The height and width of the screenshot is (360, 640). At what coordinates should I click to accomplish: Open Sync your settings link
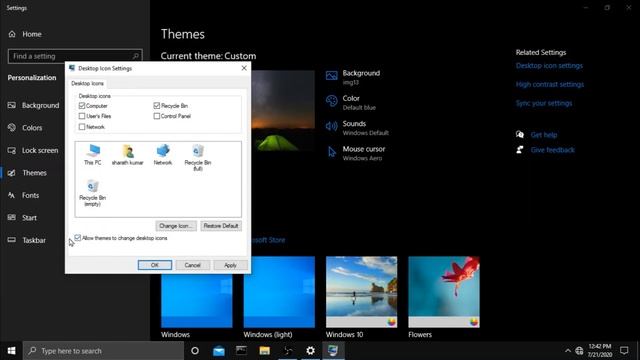544,103
